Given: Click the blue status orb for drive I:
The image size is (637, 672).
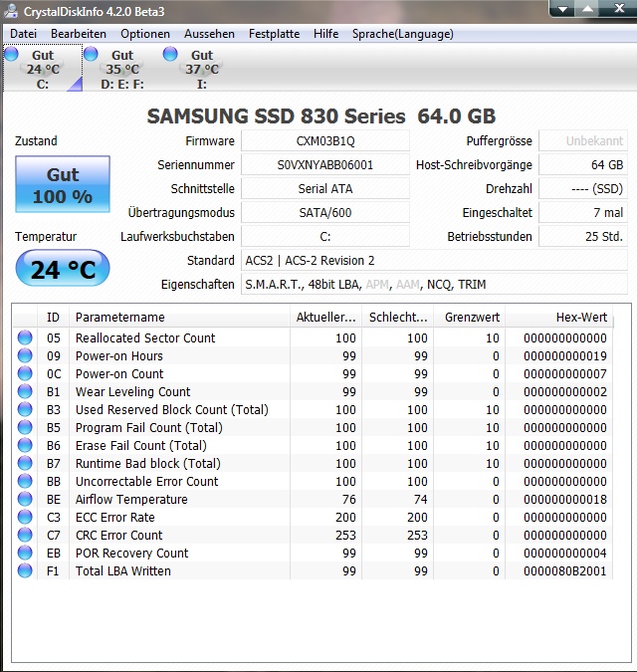Looking at the screenshot, I should tap(170, 54).
